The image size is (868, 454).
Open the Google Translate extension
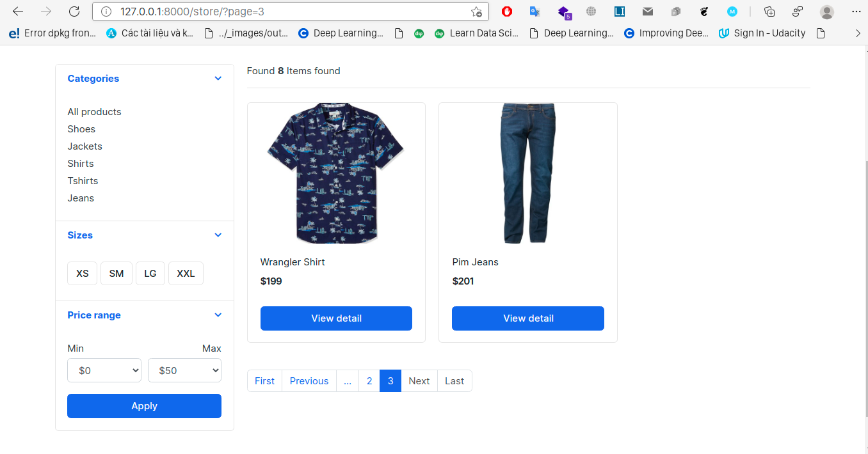pos(535,12)
